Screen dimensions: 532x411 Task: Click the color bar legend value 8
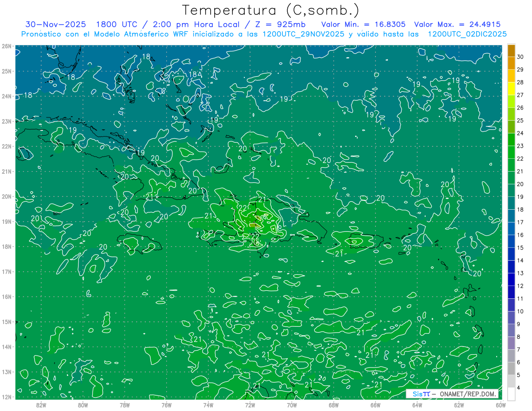(x=520, y=337)
